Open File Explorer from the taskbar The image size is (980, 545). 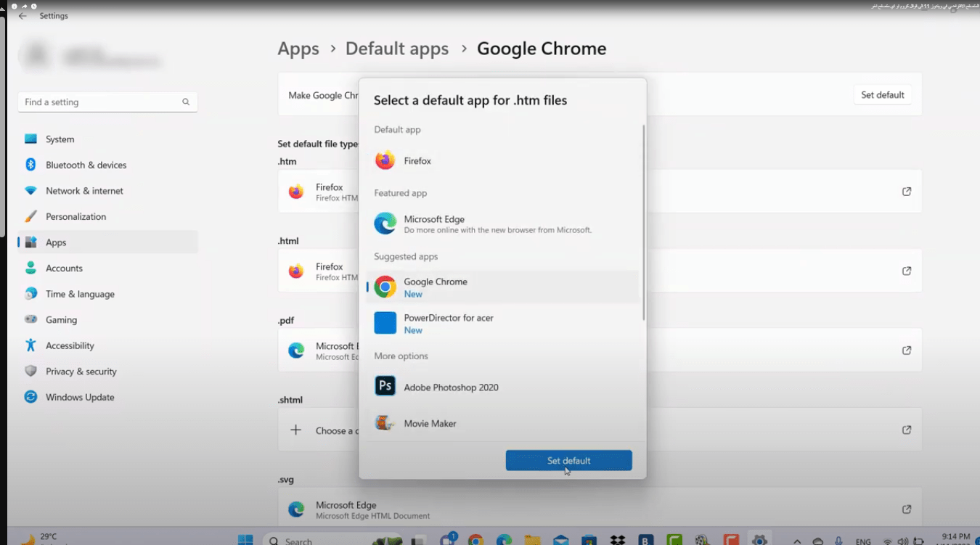click(532, 540)
